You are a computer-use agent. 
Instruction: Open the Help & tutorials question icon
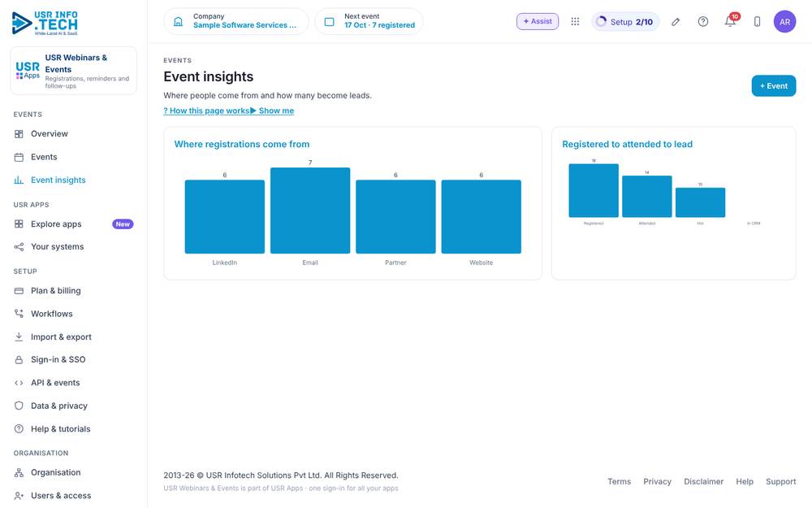pos(19,428)
